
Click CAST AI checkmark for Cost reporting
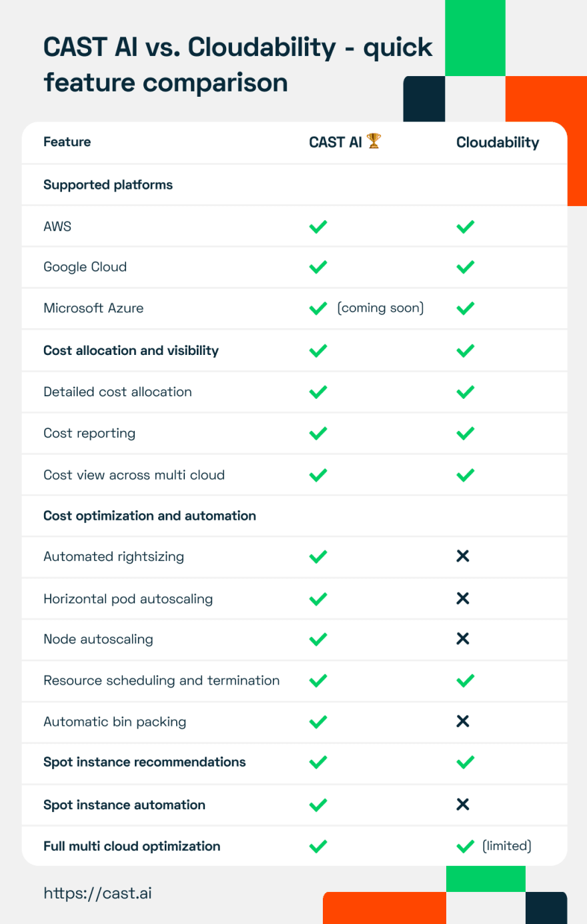(x=318, y=433)
